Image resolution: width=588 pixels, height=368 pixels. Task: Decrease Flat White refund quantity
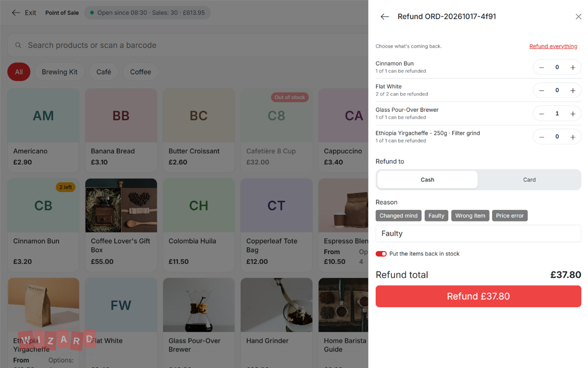tap(542, 91)
